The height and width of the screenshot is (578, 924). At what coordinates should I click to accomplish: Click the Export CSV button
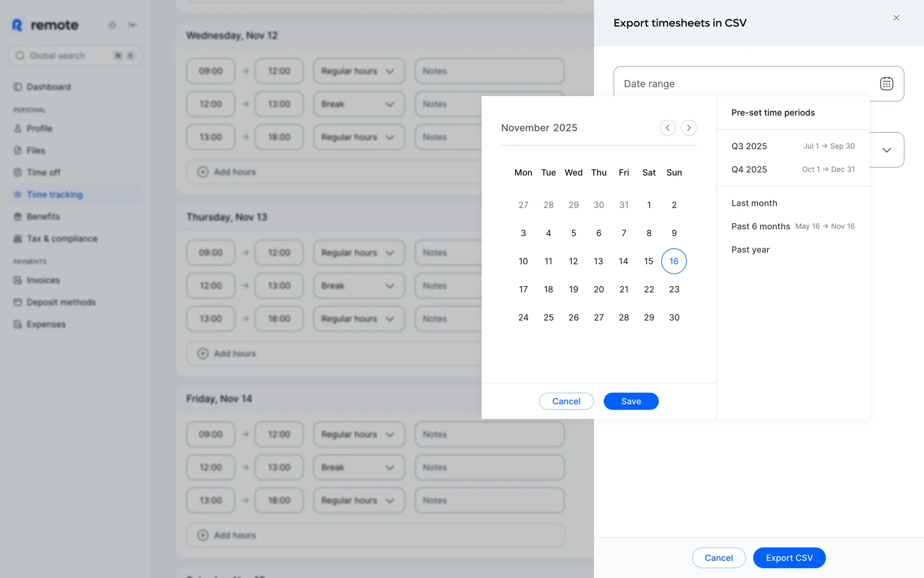[x=789, y=558]
